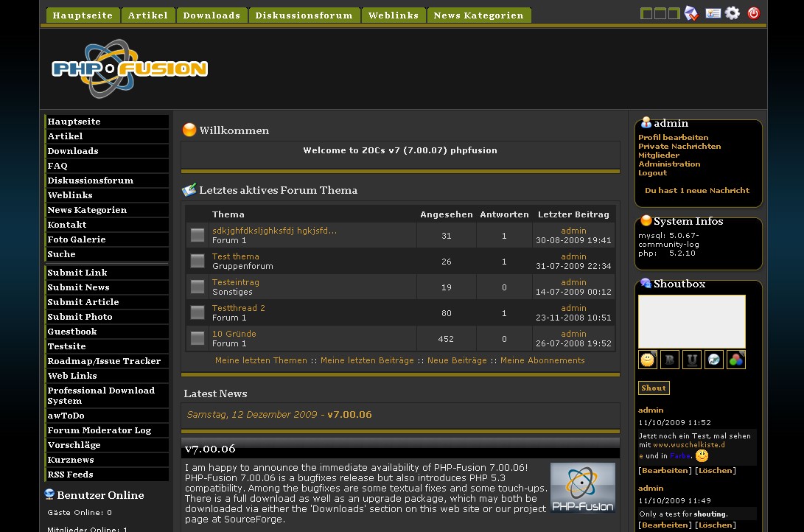Open 'Meine letzten Themen' link
The image size is (804, 532).
point(261,360)
